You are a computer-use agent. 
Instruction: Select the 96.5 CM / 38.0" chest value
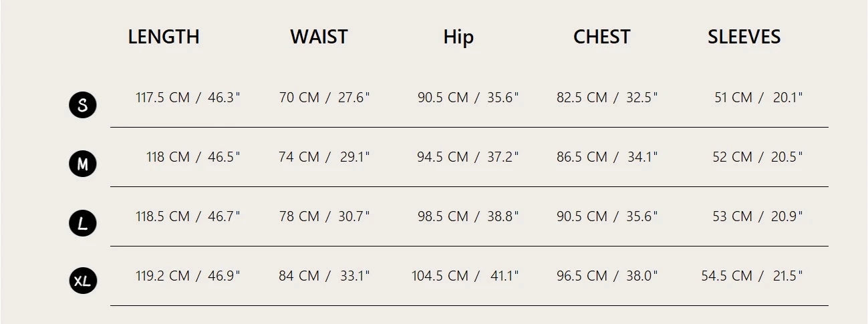(x=607, y=276)
